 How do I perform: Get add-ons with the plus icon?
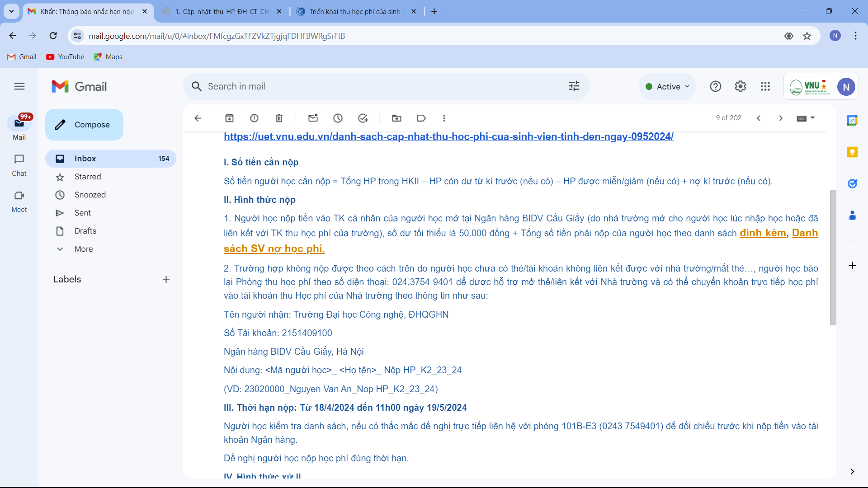click(852, 266)
